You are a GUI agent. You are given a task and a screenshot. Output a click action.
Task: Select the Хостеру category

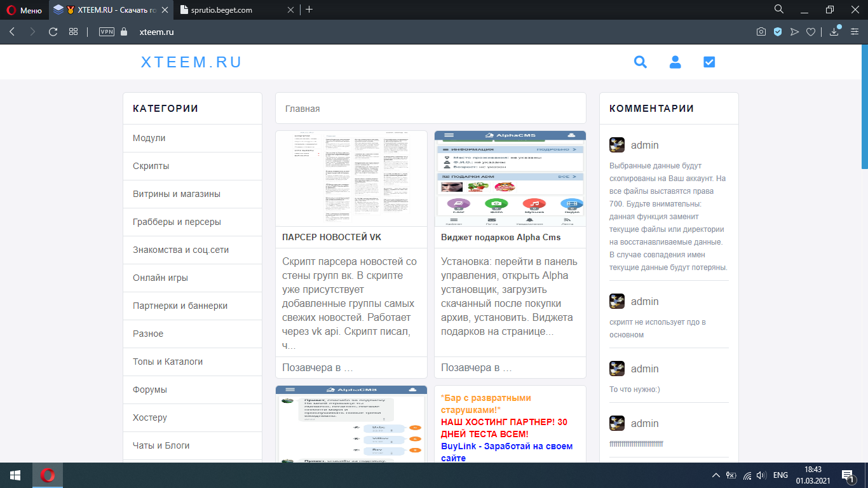pos(193,417)
